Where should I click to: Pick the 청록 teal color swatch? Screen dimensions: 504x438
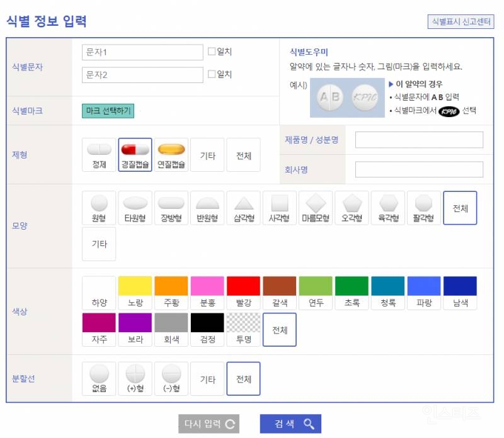pyautogui.click(x=388, y=293)
